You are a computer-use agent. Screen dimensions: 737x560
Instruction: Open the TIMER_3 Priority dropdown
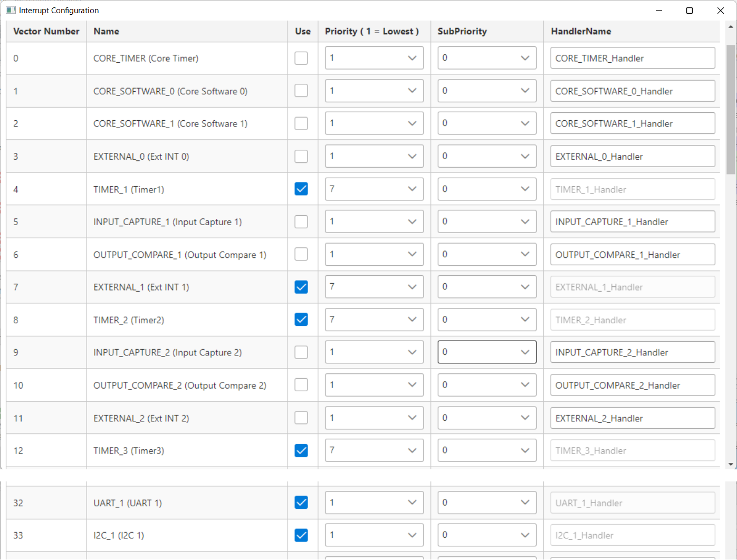pos(374,450)
